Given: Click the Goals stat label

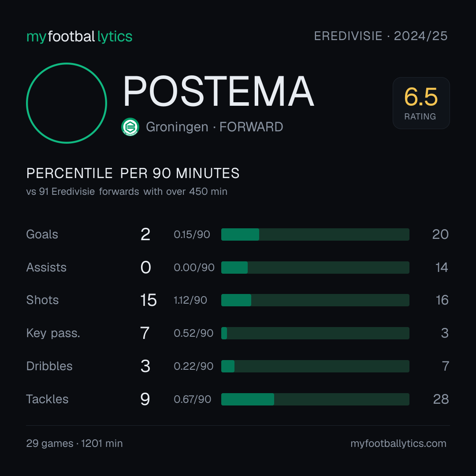Looking at the screenshot, I should 42,234.
